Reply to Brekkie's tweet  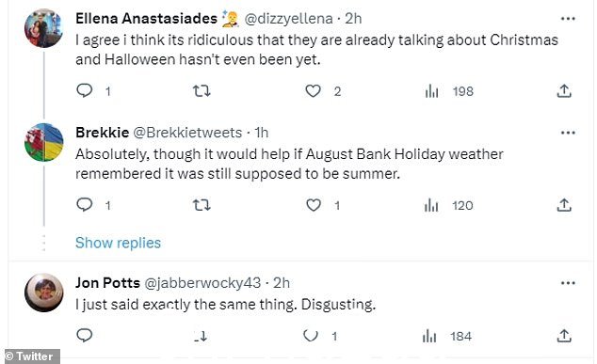(85, 205)
